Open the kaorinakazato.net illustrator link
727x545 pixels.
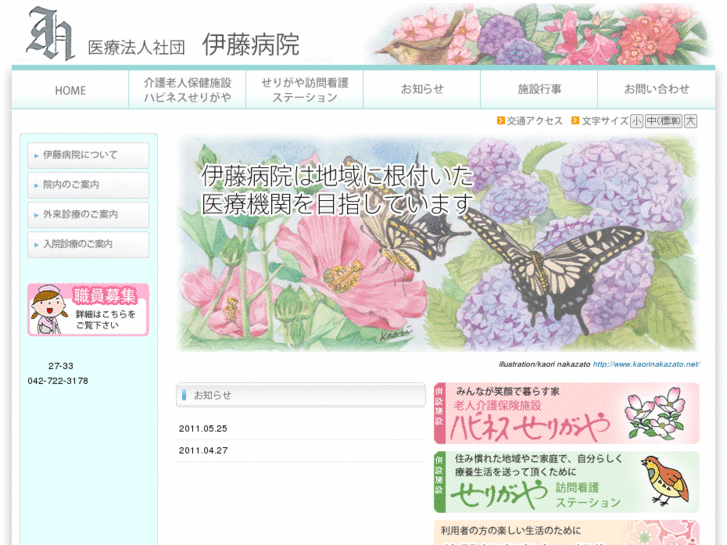[x=646, y=364]
